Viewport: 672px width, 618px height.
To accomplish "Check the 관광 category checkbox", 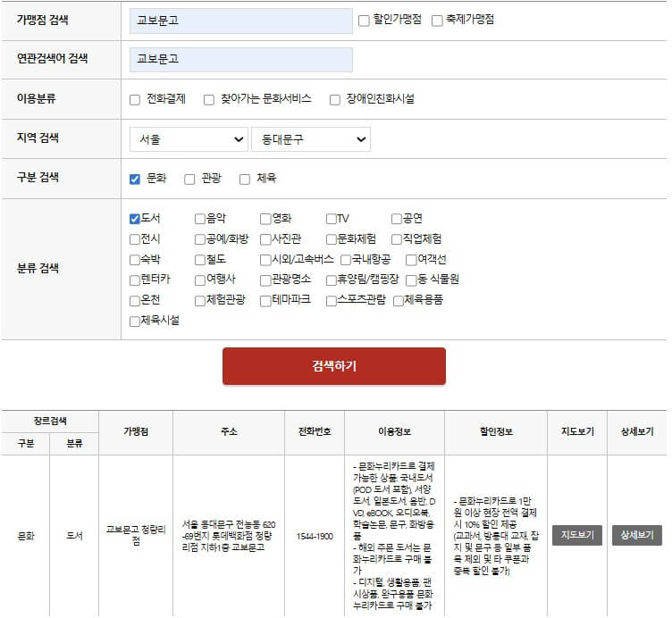I will (x=189, y=179).
